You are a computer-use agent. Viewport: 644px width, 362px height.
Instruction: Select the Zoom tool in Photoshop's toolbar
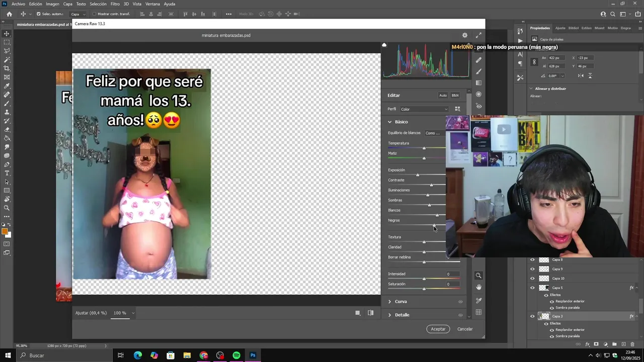pos(7,208)
